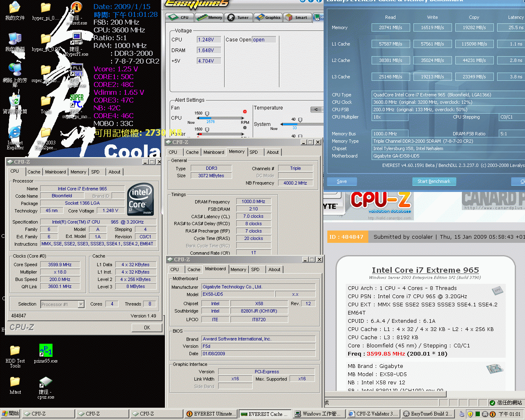Click the DRAM Frequency 1000.0 MHz value
525x420 pixels.
click(253, 202)
